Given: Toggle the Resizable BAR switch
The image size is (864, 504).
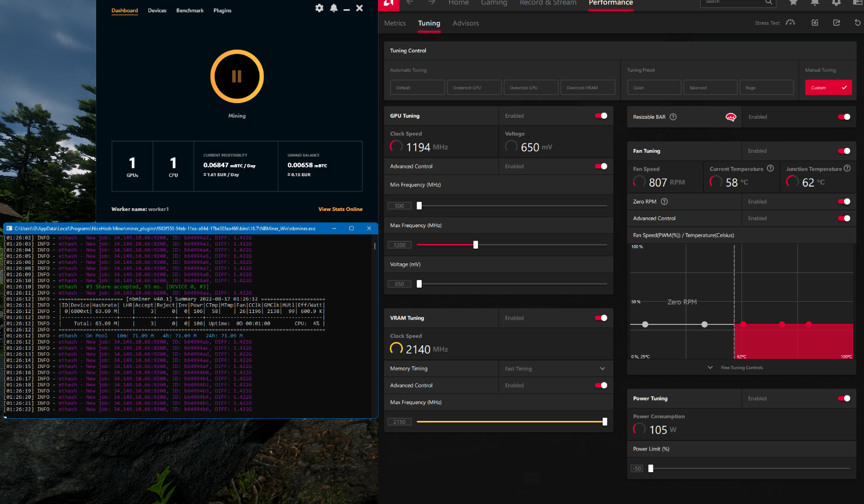Looking at the screenshot, I should (x=844, y=117).
